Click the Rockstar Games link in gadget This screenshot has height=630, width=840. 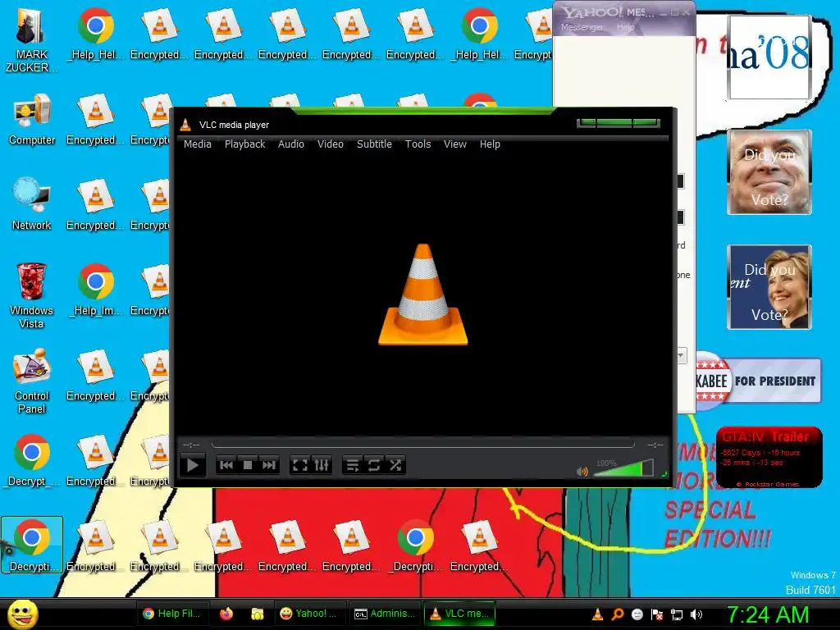click(768, 484)
